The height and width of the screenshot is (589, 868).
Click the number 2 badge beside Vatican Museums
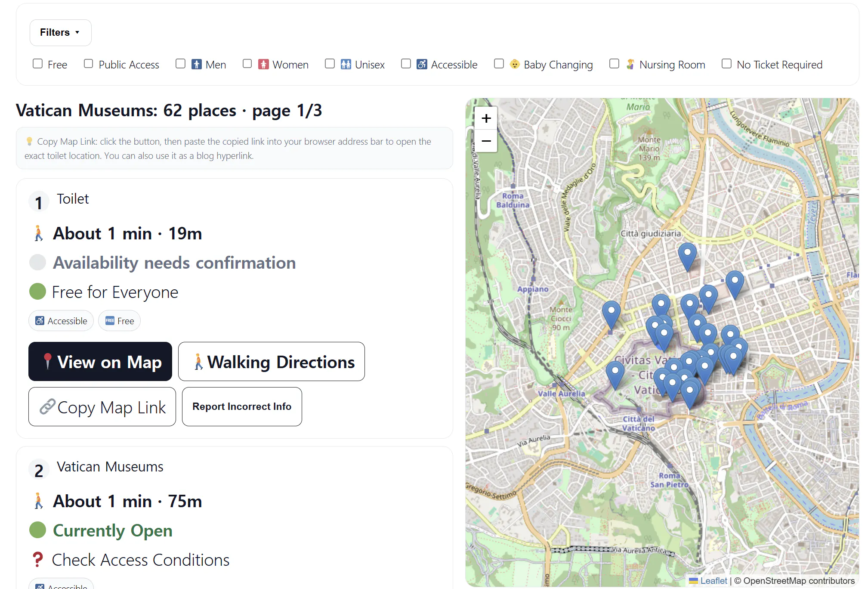tap(39, 470)
